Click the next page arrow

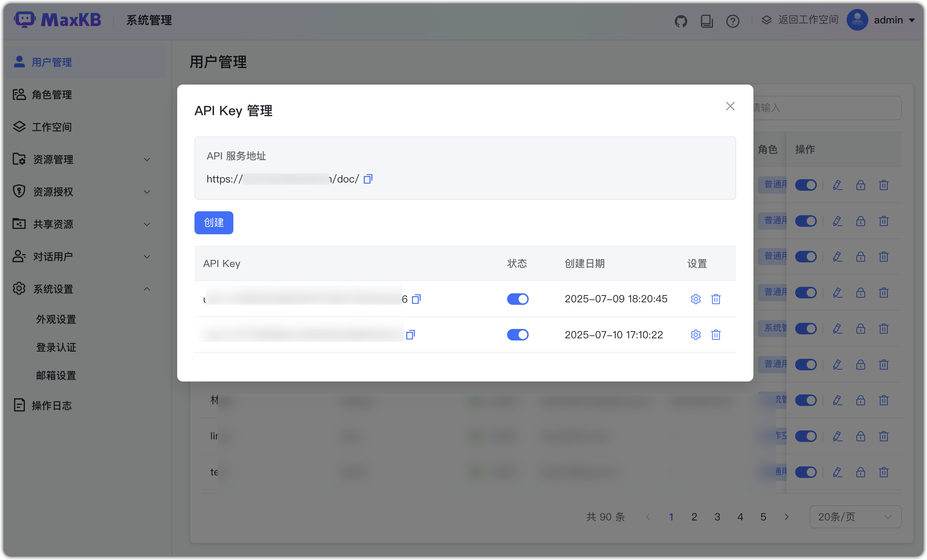click(786, 517)
